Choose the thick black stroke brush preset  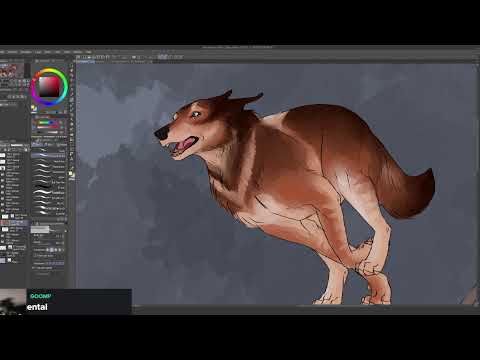(x=42, y=186)
